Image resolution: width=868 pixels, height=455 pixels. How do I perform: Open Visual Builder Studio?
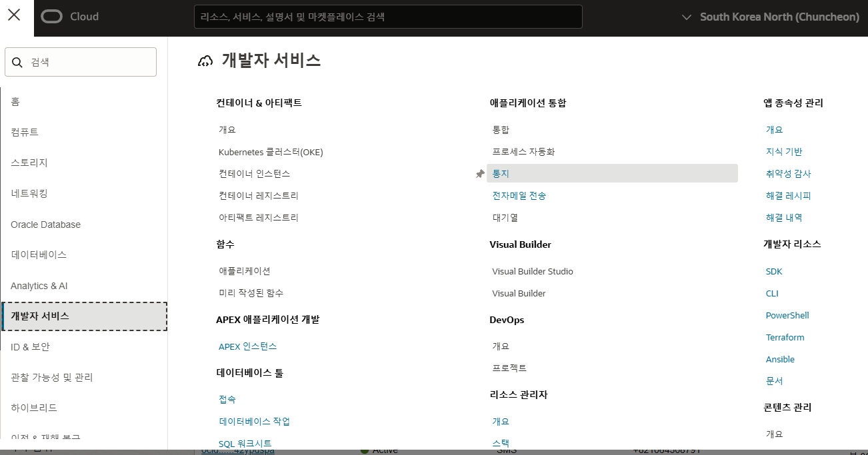click(533, 272)
